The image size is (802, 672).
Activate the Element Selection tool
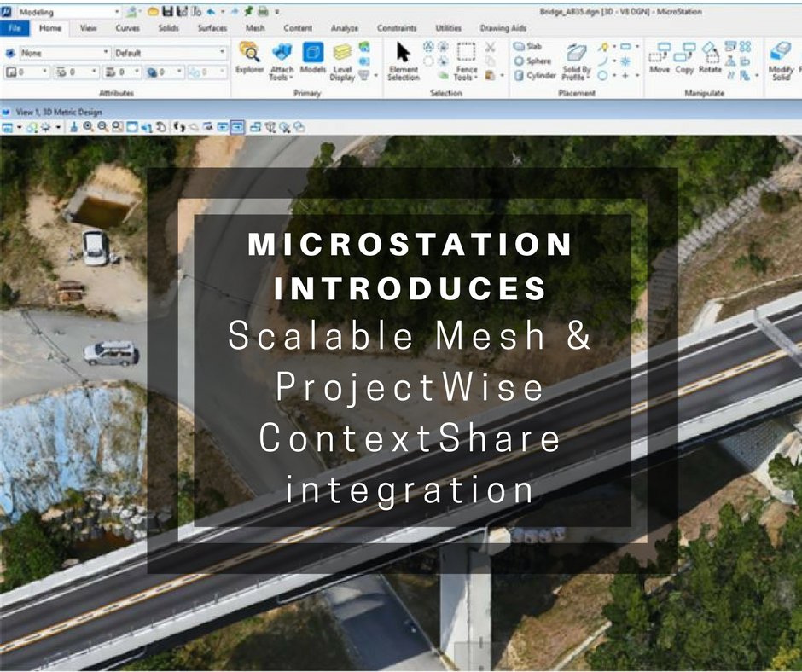[x=404, y=61]
